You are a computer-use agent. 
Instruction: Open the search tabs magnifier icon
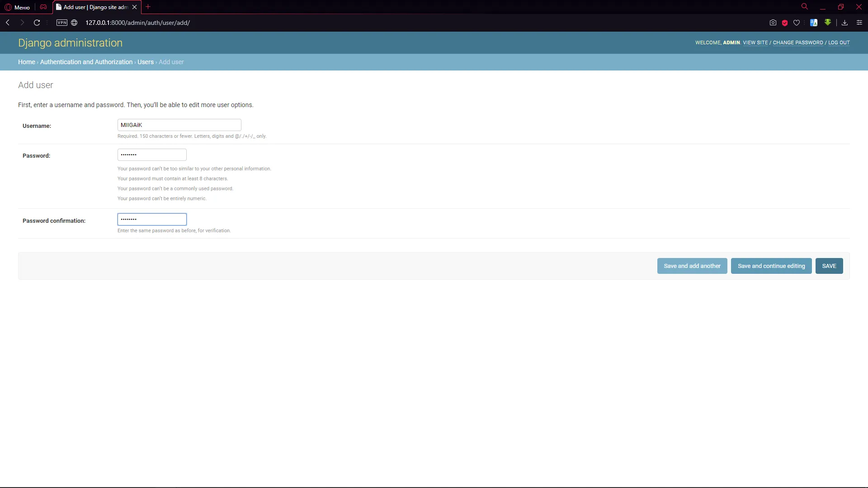click(805, 7)
